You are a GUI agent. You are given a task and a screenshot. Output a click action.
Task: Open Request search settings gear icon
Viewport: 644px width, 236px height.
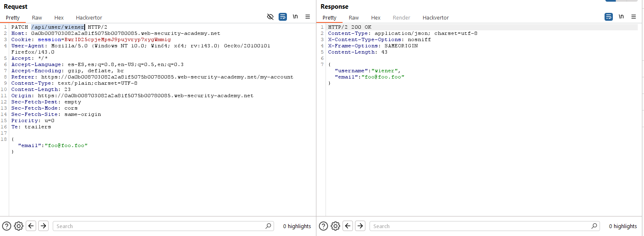tap(19, 226)
